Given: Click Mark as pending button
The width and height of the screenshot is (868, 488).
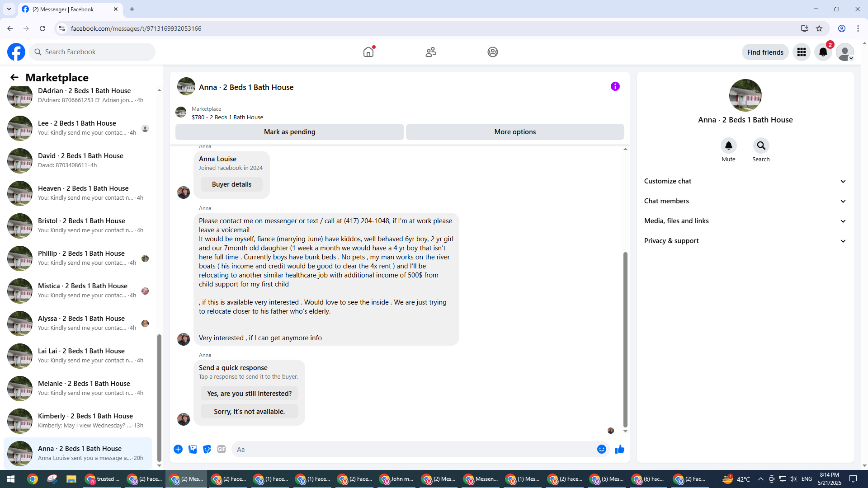Looking at the screenshot, I should point(289,132).
